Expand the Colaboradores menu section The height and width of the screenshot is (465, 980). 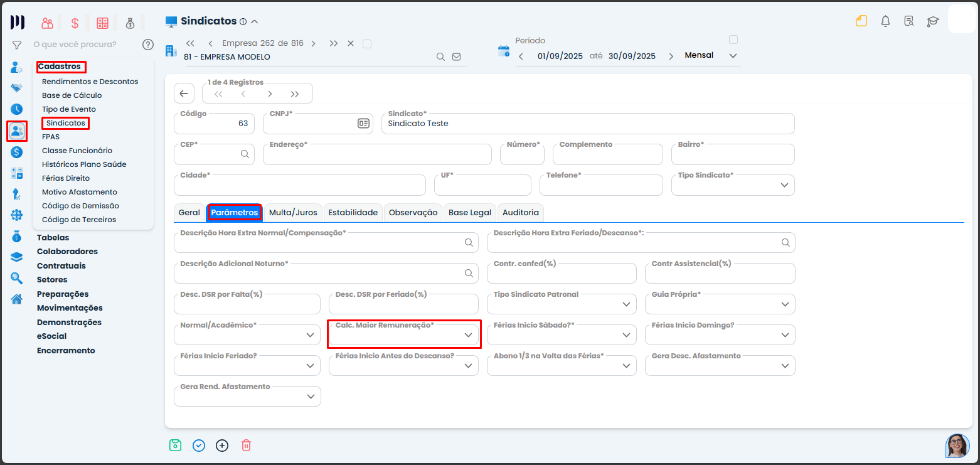pyautogui.click(x=67, y=252)
